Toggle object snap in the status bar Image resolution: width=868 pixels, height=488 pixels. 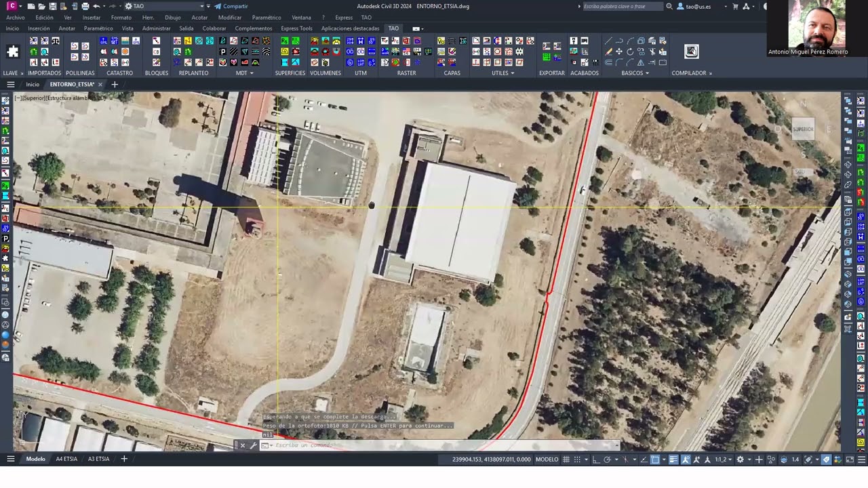655,460
